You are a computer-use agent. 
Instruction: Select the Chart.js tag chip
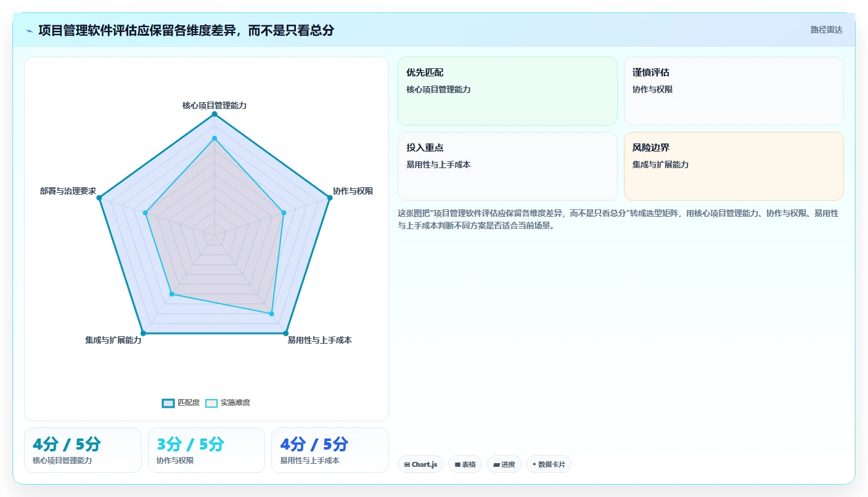[420, 464]
